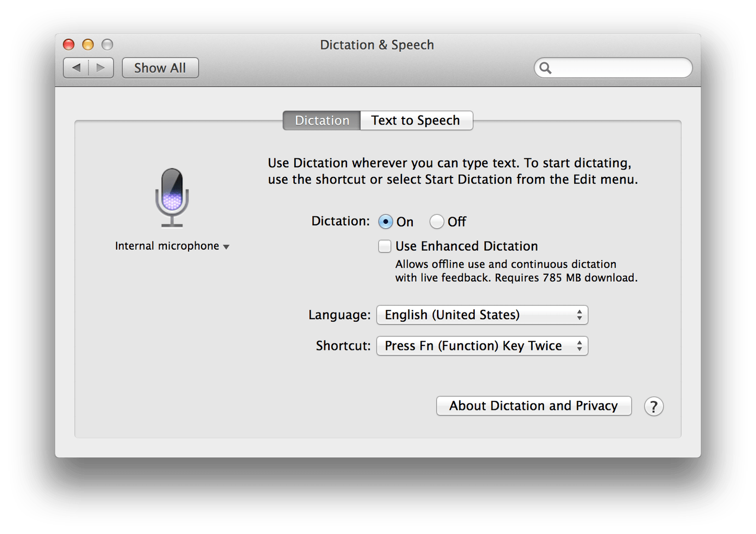Click the magnifying glass search icon
This screenshot has height=534, width=756.
[546, 68]
